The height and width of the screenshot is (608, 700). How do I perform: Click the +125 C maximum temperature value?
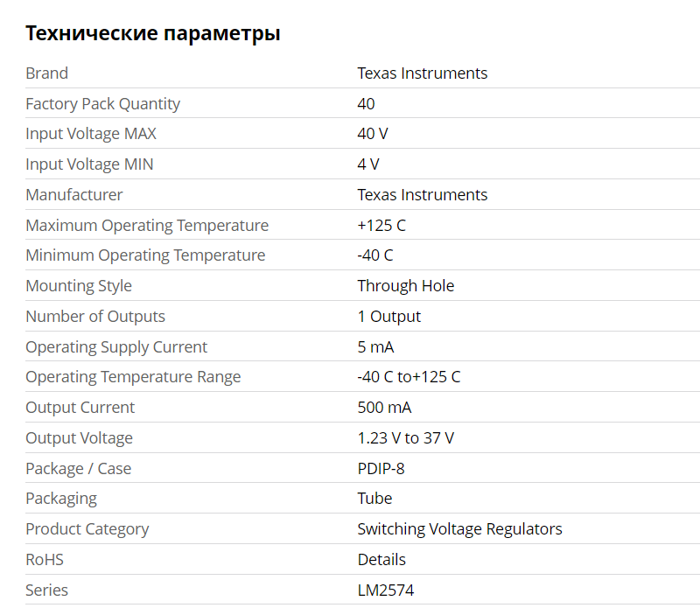pyautogui.click(x=381, y=226)
